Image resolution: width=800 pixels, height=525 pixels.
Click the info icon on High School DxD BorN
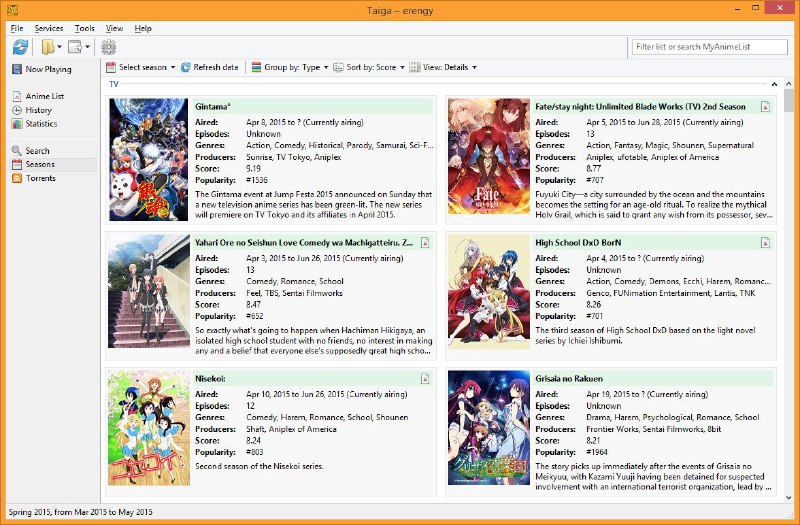(765, 242)
